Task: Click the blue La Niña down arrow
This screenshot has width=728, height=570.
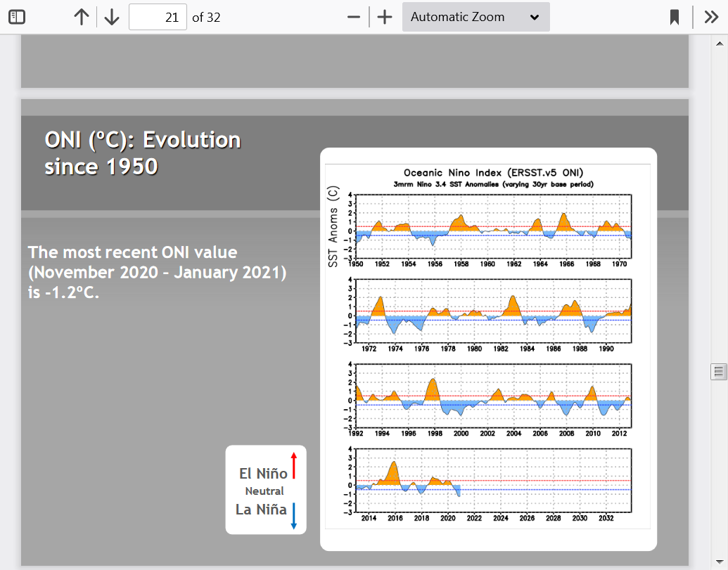Action: [294, 515]
